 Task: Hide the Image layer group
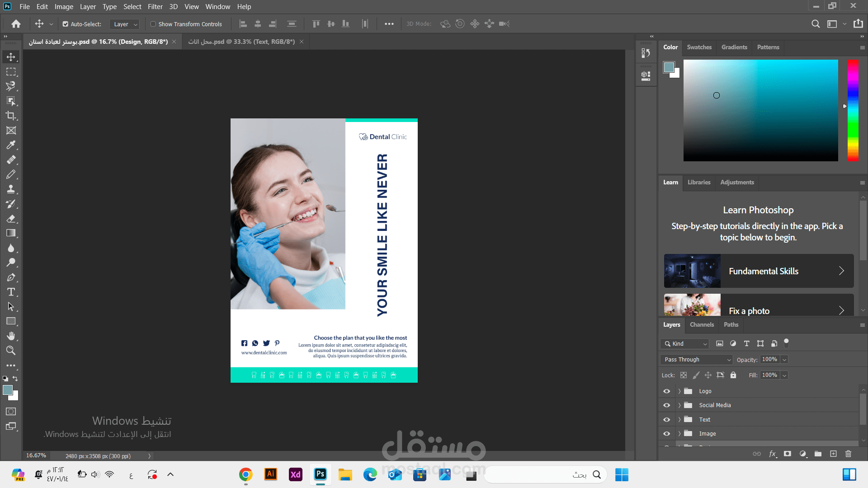(666, 434)
